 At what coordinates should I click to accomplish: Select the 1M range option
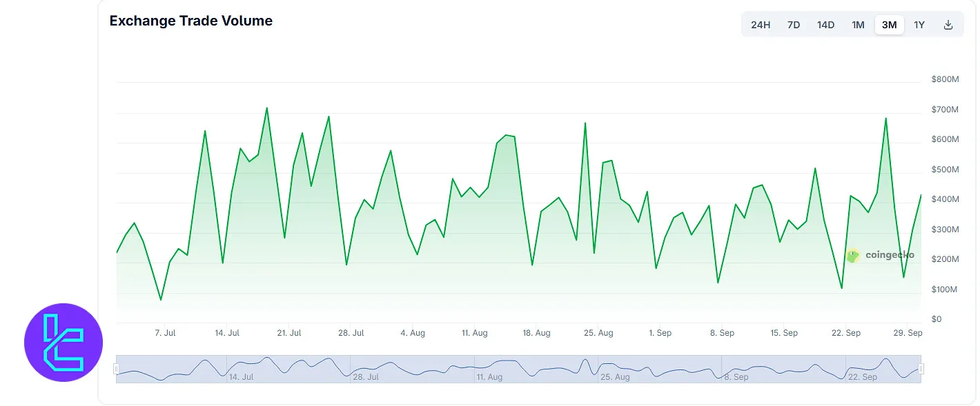(858, 24)
